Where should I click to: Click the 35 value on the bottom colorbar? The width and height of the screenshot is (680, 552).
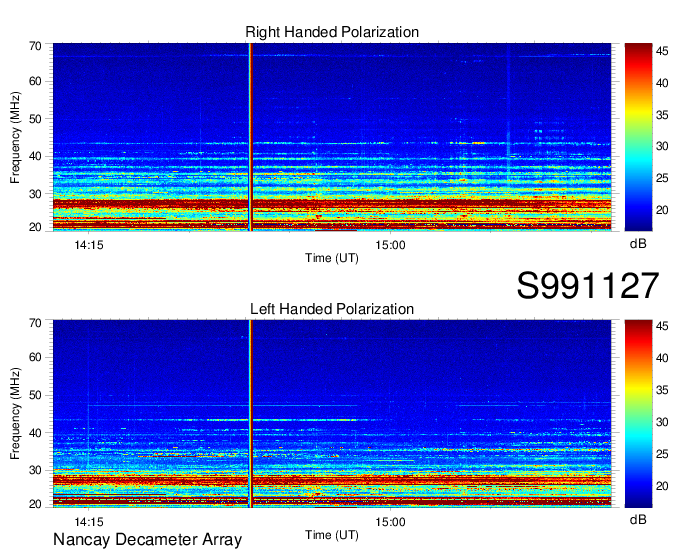(x=662, y=390)
